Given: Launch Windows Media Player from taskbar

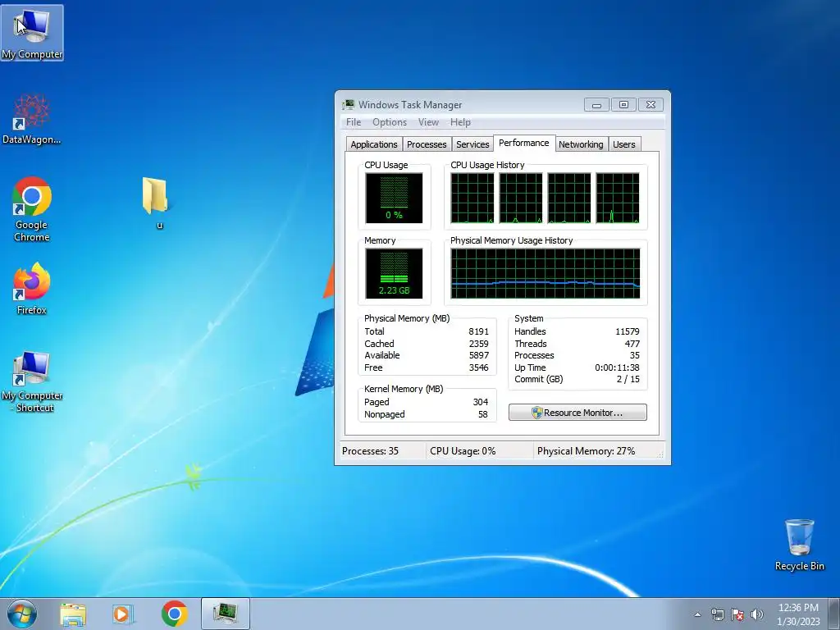Looking at the screenshot, I should point(123,614).
